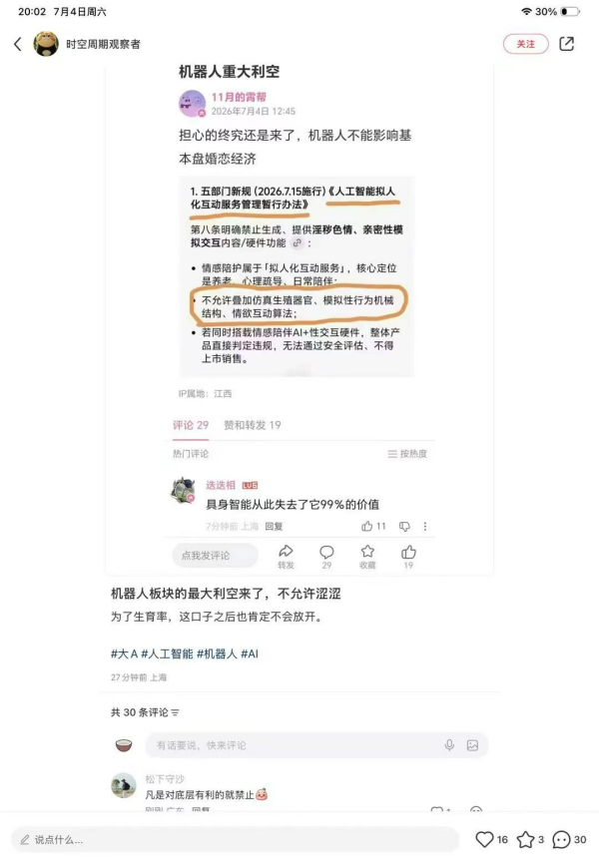This screenshot has width=599, height=868.
Task: Open 按热度 sort option
Action: point(408,454)
